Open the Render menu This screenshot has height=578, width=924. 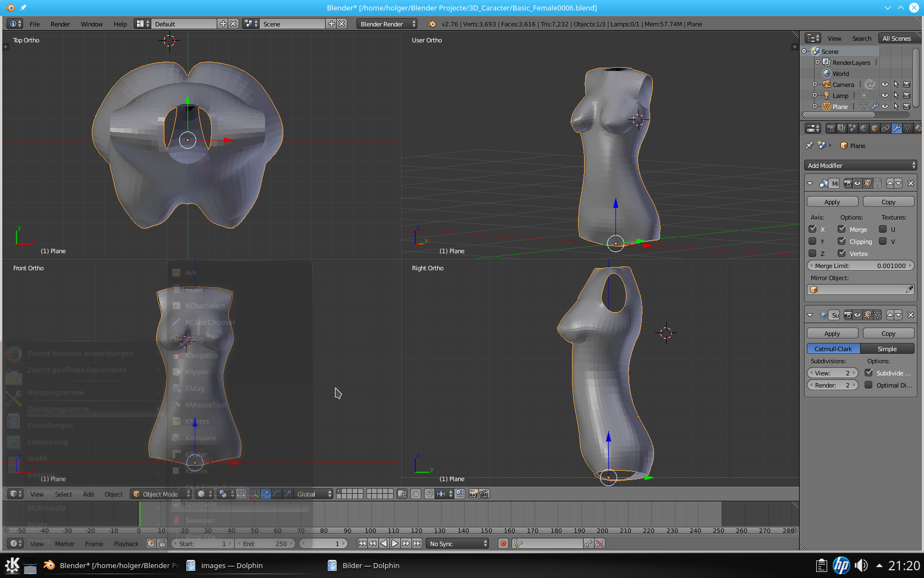pyautogui.click(x=60, y=24)
